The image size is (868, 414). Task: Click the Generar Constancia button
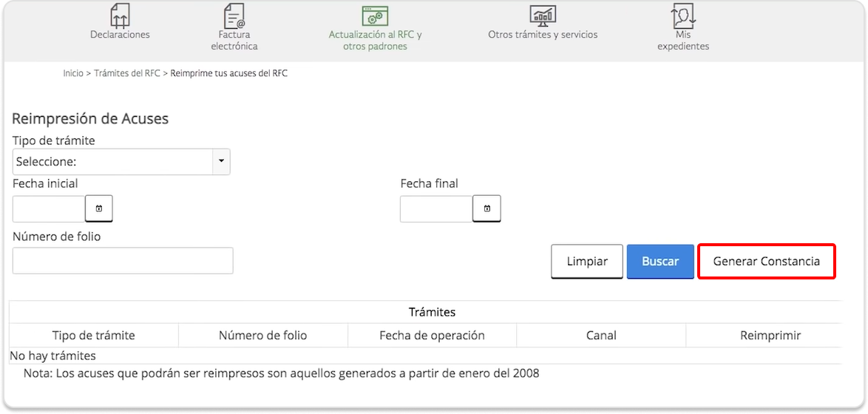[x=767, y=262]
